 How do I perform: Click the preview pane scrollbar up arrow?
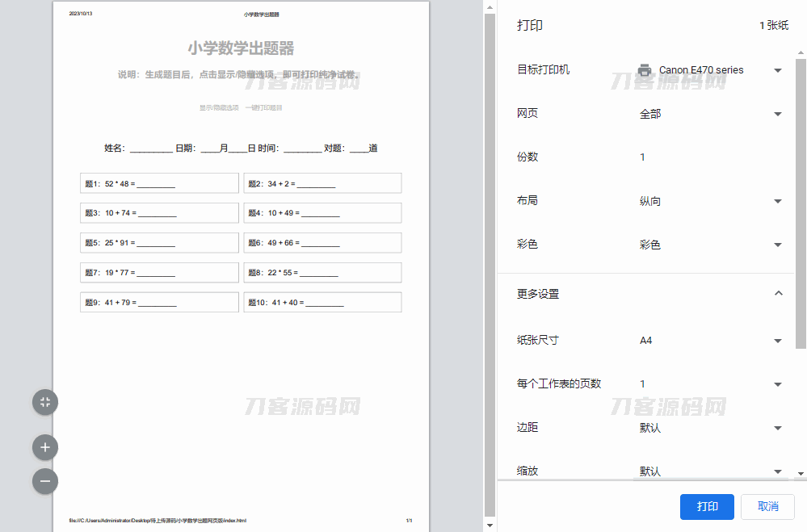pyautogui.click(x=489, y=6)
